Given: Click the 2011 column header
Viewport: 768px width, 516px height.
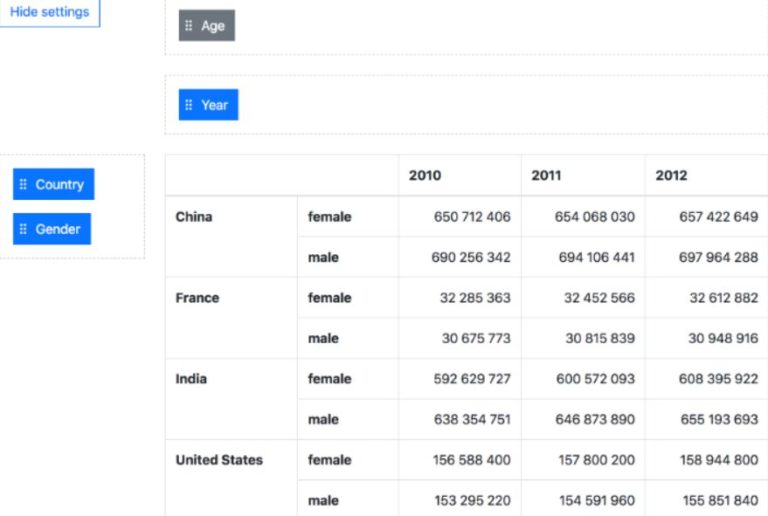Looking at the screenshot, I should [546, 175].
